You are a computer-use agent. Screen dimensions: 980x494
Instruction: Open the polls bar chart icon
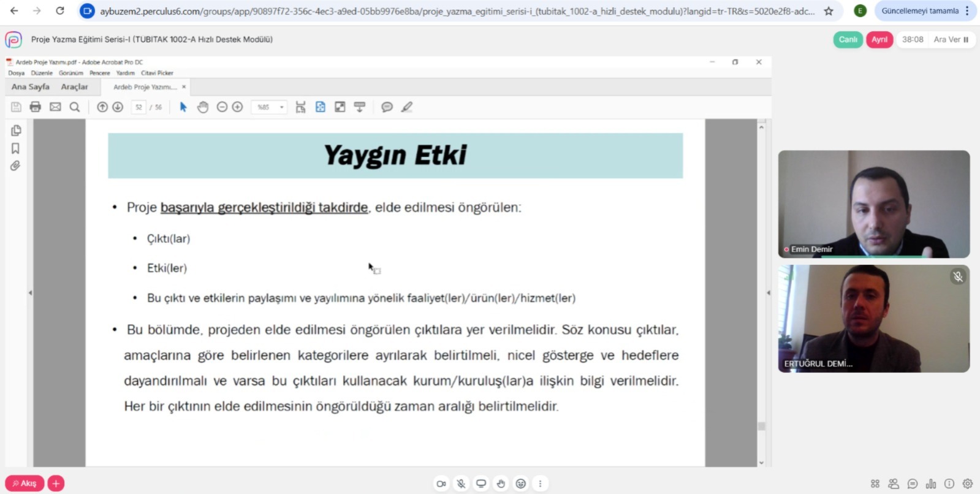pyautogui.click(x=931, y=484)
